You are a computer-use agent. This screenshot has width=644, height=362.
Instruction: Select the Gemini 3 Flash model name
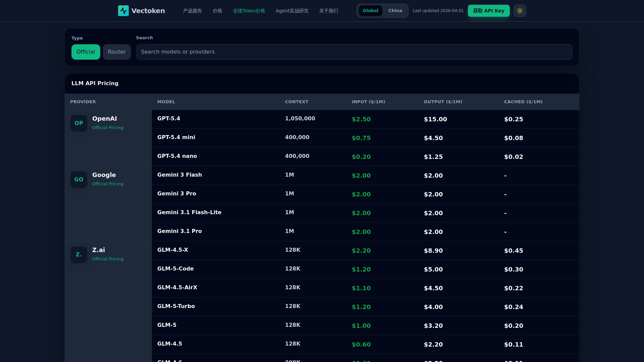tap(179, 175)
